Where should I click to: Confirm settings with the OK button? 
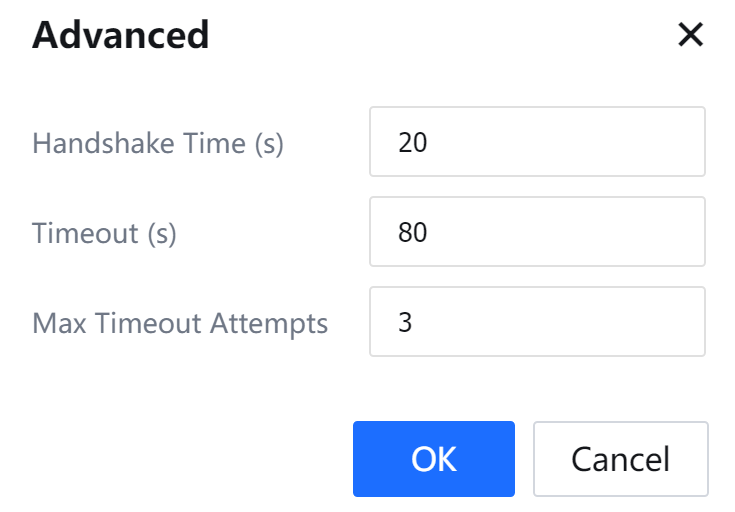coord(433,459)
